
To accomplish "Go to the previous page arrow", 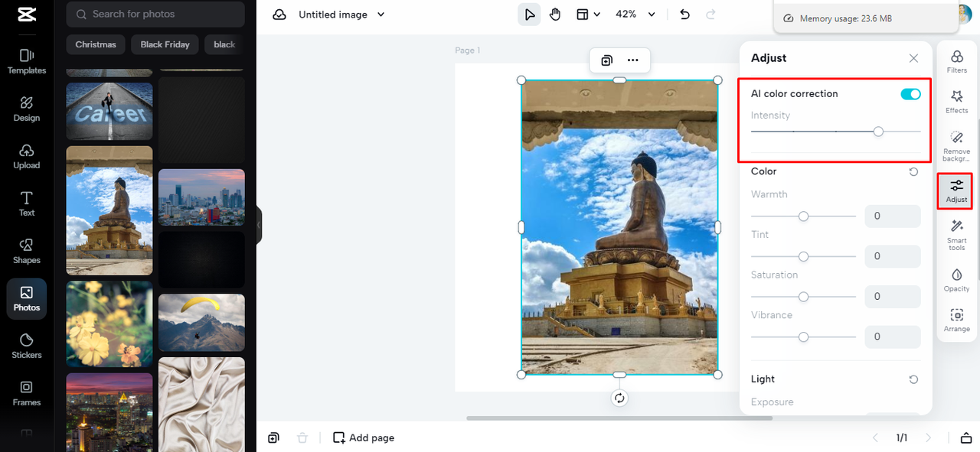I will pos(876,437).
